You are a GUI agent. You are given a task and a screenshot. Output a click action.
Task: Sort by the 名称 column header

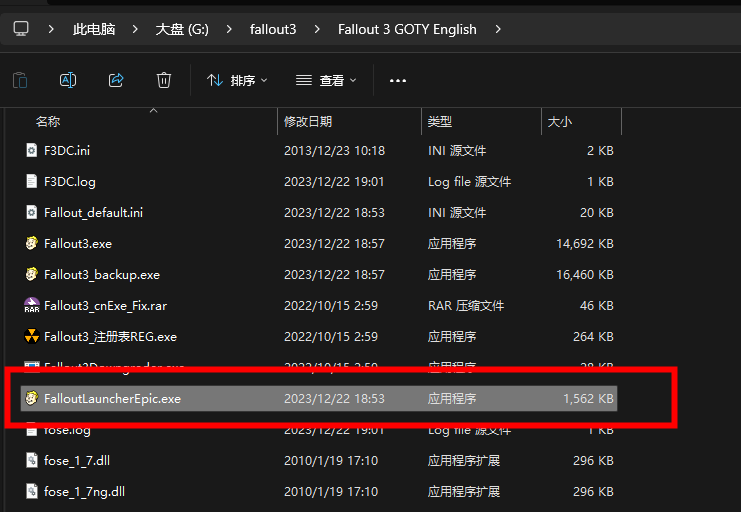coord(48,121)
